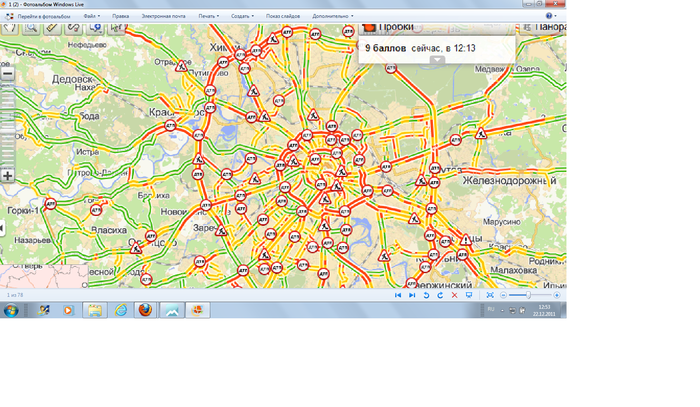Go to the next photo
Viewport: 700px width, 407px height.
[x=412, y=295]
